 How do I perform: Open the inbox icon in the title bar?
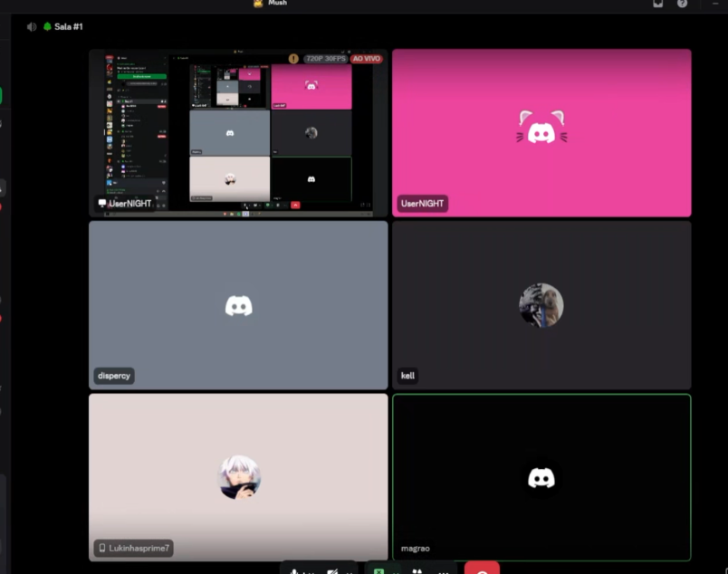click(658, 4)
